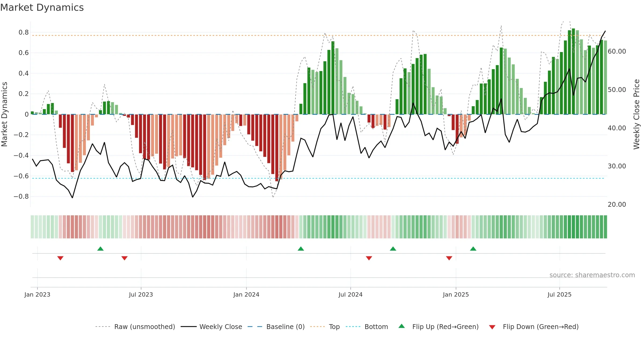Click the Weekly Close legend entry

(x=211, y=327)
